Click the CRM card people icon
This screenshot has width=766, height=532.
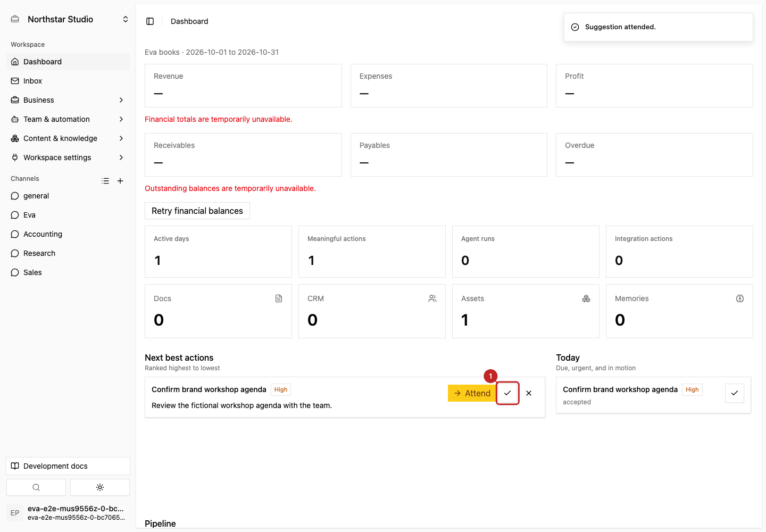pyautogui.click(x=432, y=298)
